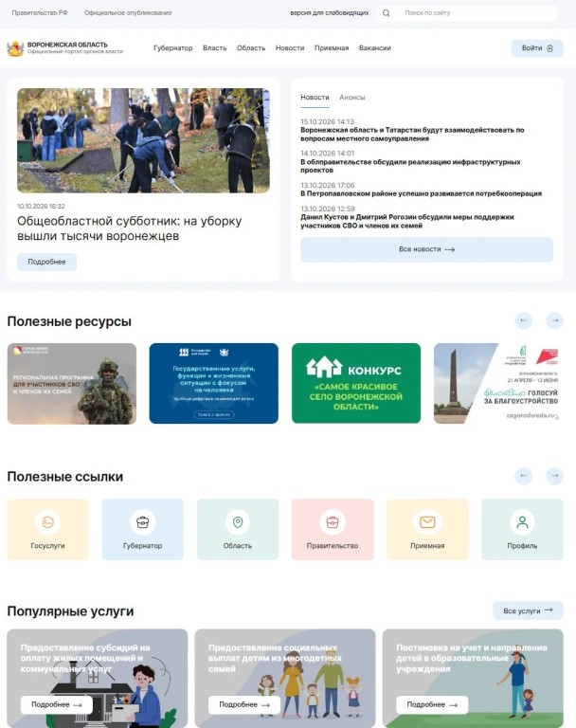576x728 pixels.
Task: Click Подробнее under subbotnik article
Action: point(46,262)
